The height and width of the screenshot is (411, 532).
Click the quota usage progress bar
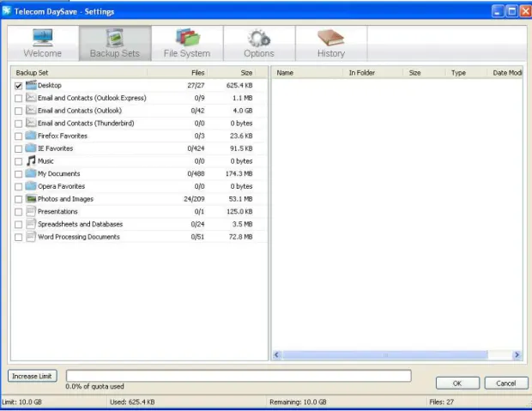click(x=239, y=376)
